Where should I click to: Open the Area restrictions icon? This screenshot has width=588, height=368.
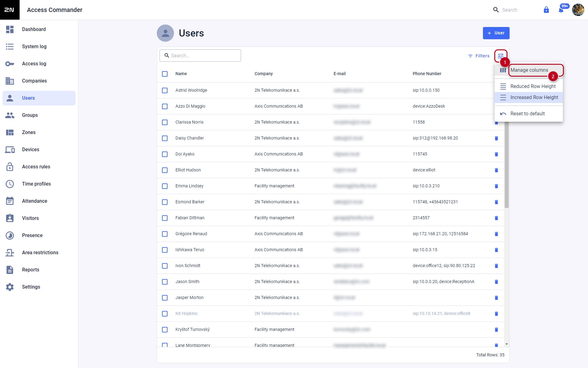[10, 253]
